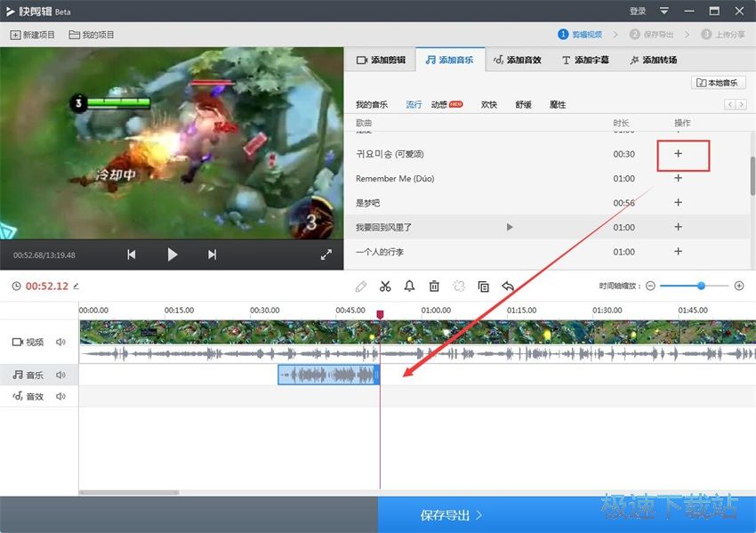This screenshot has height=533, width=756.
Task: Preview play 我要回到风里了 song
Action: coord(510,227)
